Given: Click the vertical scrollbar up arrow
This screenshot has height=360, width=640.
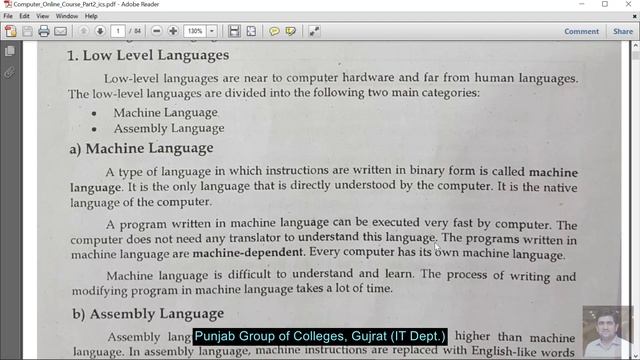Looking at the screenshot, I should [x=636, y=45].
